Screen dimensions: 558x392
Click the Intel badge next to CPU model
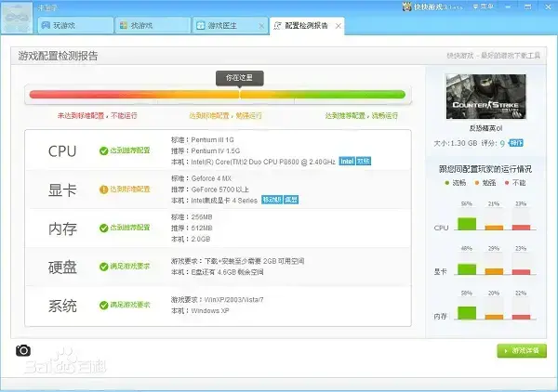pyautogui.click(x=347, y=162)
